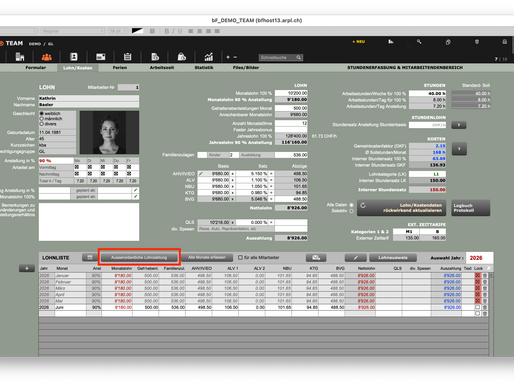
Task: Check the für alle Mitarbeiter checkbox
Action: tap(240, 257)
